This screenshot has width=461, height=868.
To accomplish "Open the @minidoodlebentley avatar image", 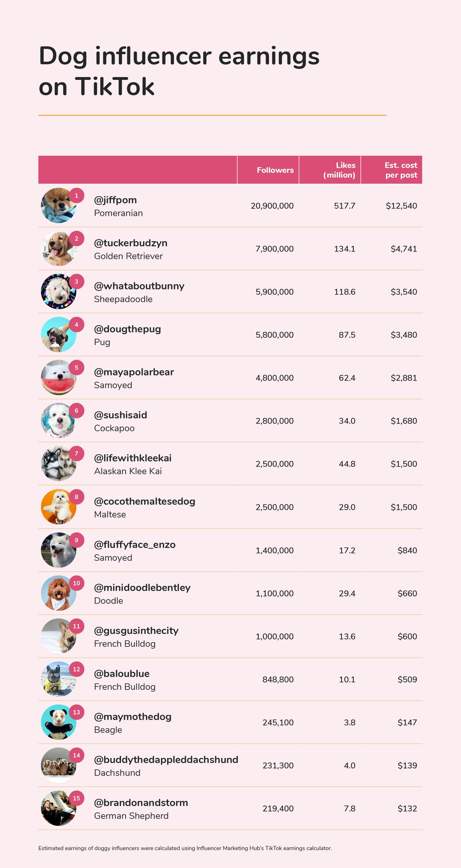I will pos(58,593).
